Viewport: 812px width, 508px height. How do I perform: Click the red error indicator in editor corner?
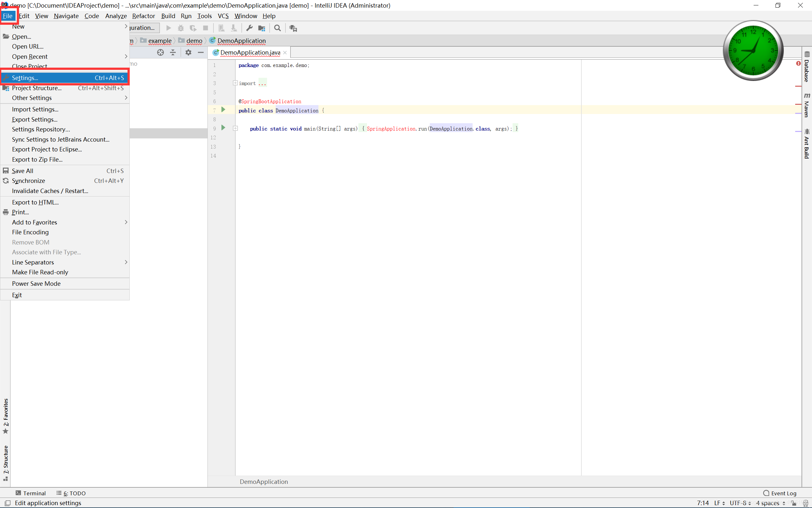click(x=798, y=63)
